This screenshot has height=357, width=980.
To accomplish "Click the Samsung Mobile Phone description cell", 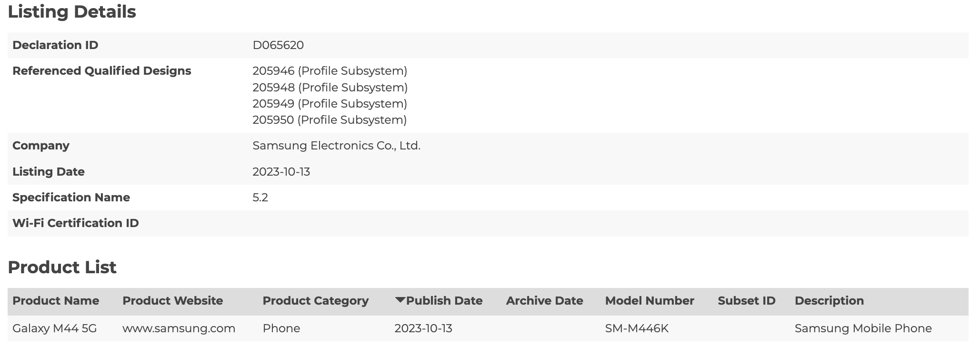I will [x=863, y=328].
